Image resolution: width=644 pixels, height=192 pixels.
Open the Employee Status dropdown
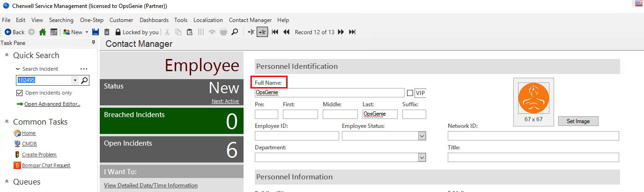click(422, 136)
